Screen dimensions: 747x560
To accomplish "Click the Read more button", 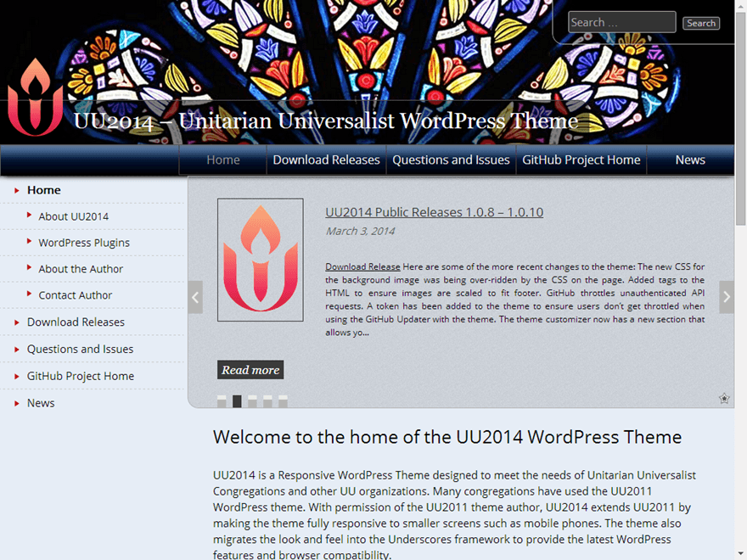I will (x=250, y=370).
